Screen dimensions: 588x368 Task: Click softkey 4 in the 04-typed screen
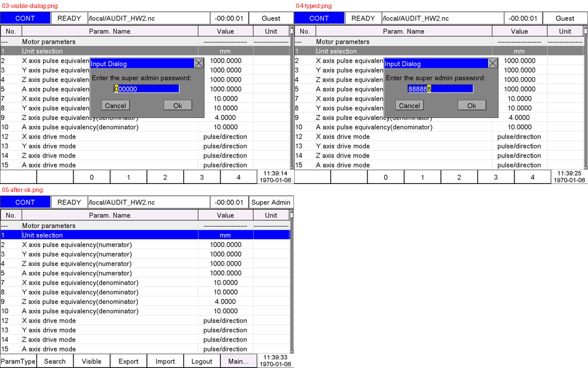coord(532,177)
